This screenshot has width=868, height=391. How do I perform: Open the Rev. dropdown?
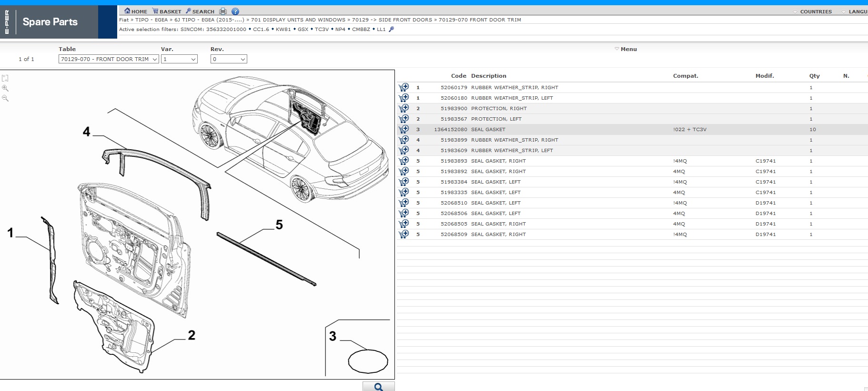click(229, 59)
